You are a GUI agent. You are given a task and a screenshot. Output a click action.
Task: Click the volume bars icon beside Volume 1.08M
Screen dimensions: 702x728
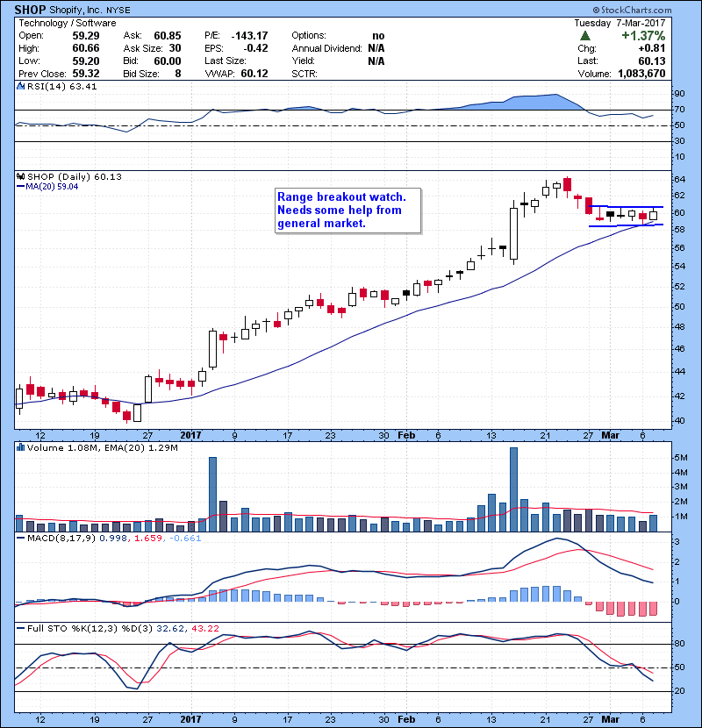click(x=20, y=447)
